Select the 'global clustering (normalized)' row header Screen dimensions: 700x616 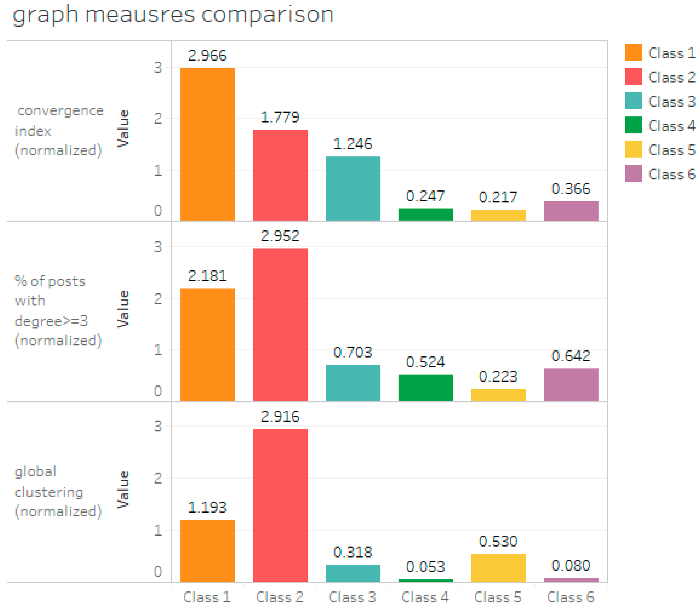(x=58, y=491)
